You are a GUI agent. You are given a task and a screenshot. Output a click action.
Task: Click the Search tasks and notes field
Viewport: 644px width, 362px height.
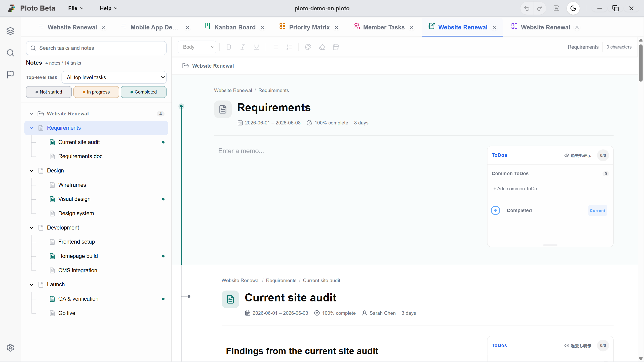pyautogui.click(x=96, y=48)
